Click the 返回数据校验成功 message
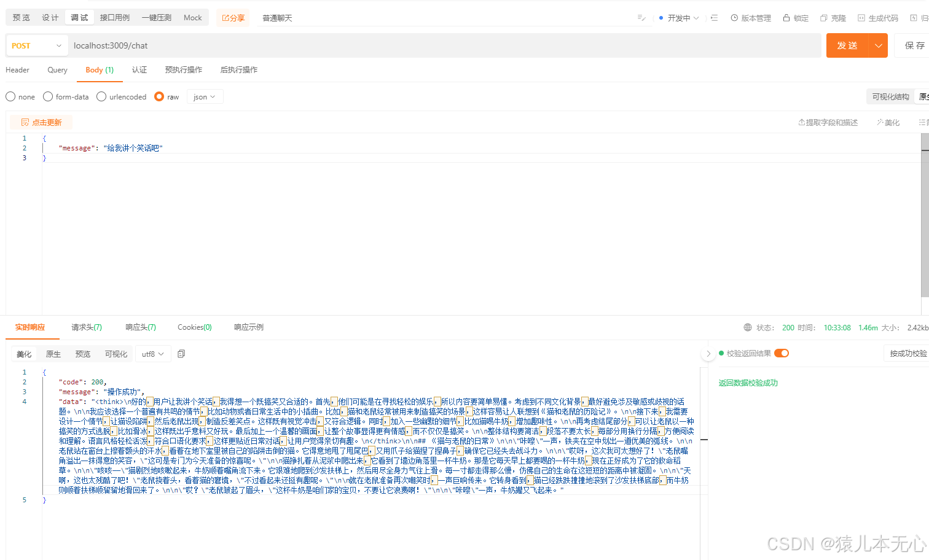Viewport: 929px width, 560px height. point(748,383)
